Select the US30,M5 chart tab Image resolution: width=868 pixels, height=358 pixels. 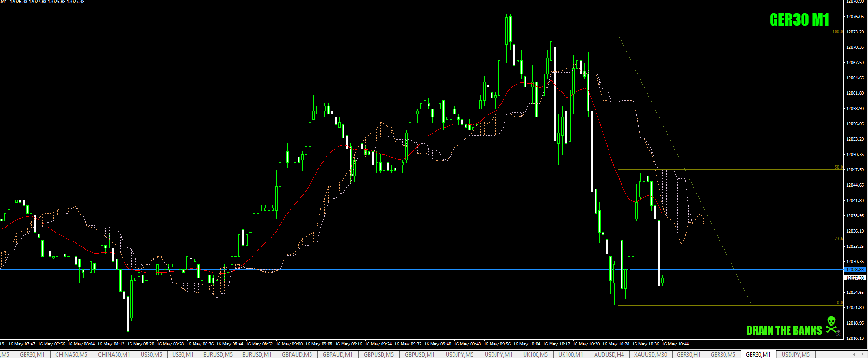point(151,355)
